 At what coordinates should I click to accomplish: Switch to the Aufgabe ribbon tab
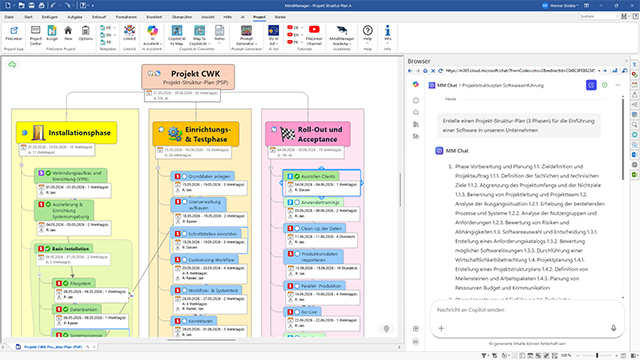click(75, 17)
